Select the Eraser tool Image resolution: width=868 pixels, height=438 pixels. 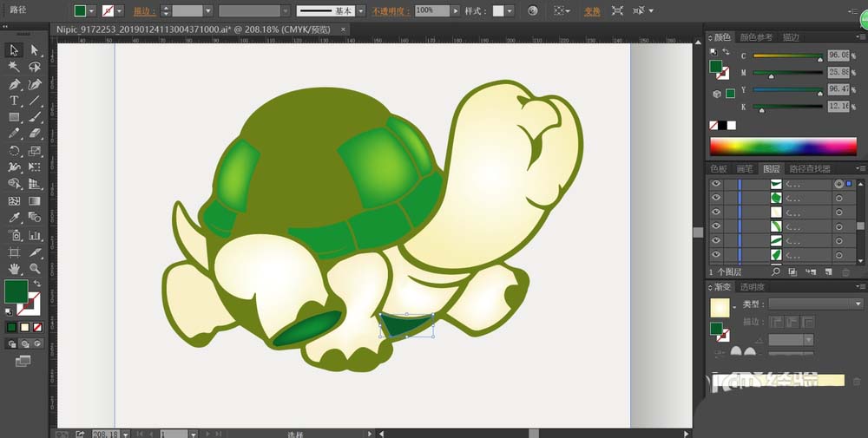pyautogui.click(x=35, y=134)
